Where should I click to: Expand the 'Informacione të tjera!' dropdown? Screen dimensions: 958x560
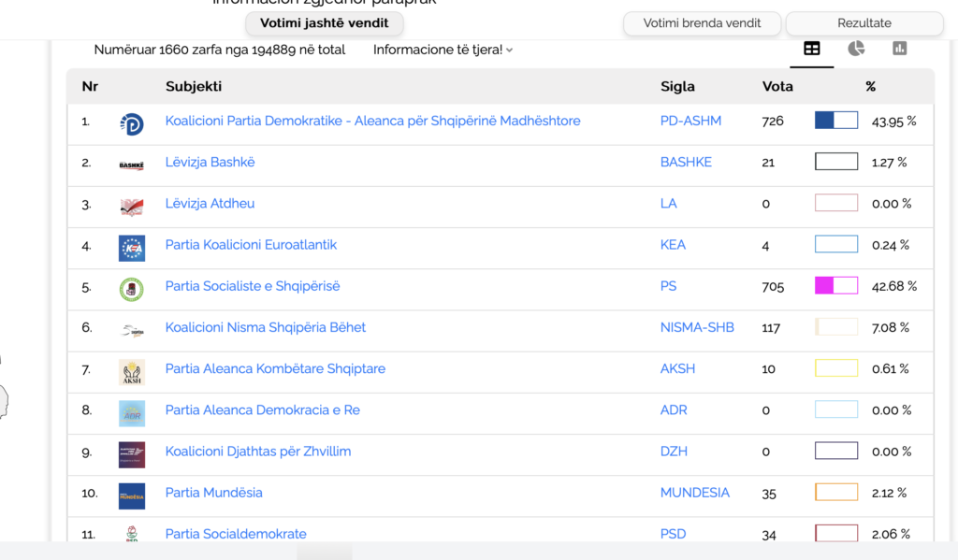[x=443, y=50]
